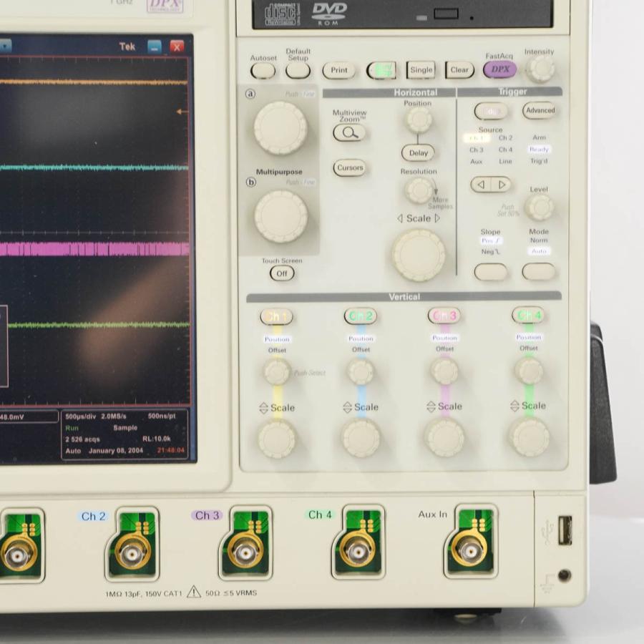Image resolution: width=644 pixels, height=644 pixels.
Task: Click the front-panel USB port
Action: click(565, 530)
